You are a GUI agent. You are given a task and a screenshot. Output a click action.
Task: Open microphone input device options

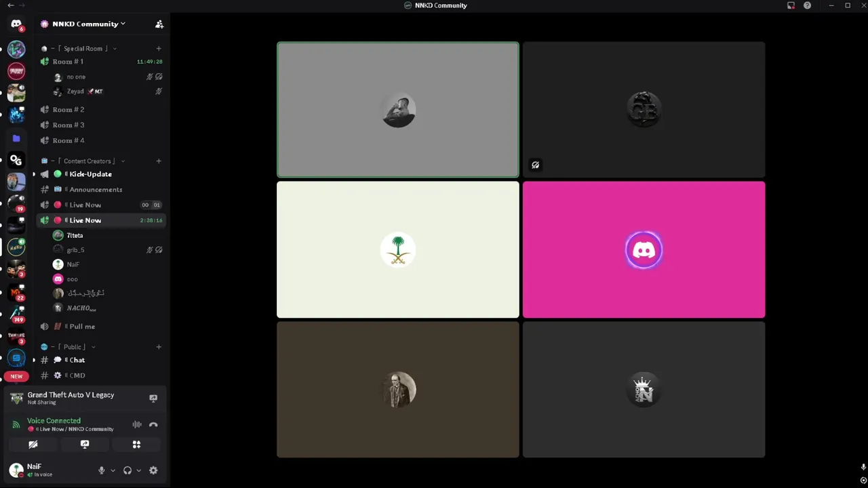coord(113,470)
